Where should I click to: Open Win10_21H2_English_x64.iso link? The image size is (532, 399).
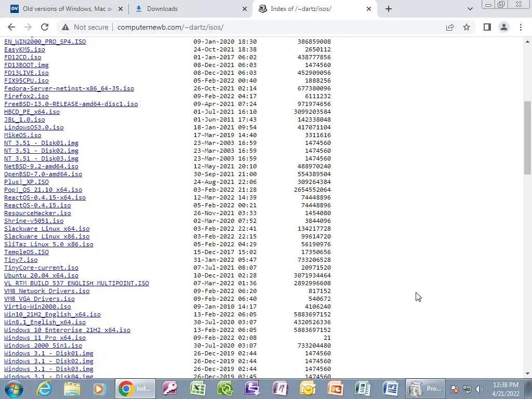(x=52, y=314)
